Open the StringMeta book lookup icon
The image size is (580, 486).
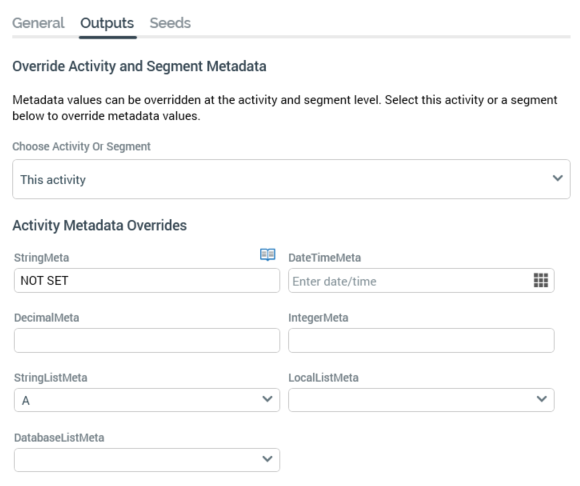(x=267, y=254)
